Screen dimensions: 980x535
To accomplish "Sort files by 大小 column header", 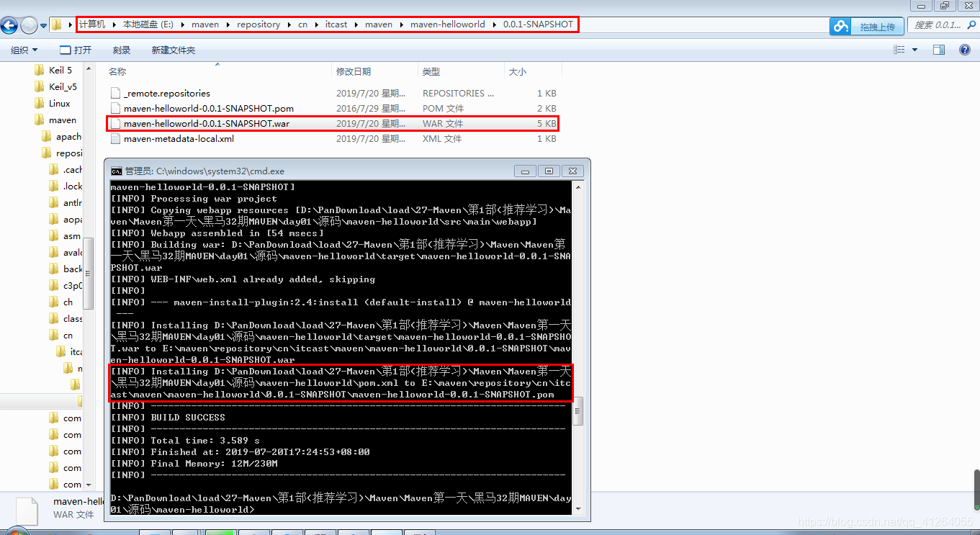I will tap(518, 72).
